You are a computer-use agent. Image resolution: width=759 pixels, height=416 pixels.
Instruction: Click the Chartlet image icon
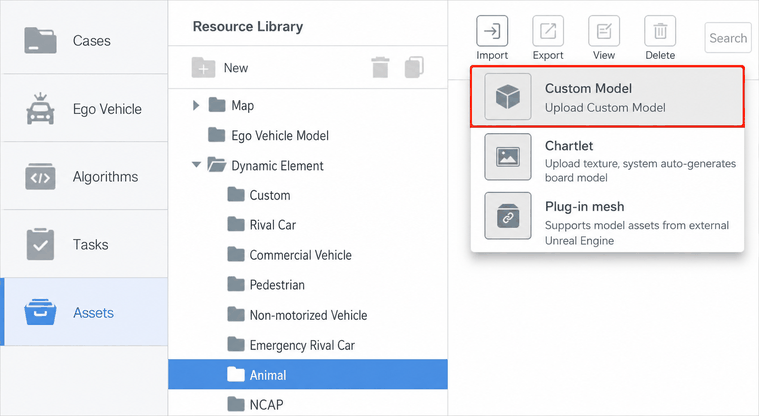tap(508, 157)
